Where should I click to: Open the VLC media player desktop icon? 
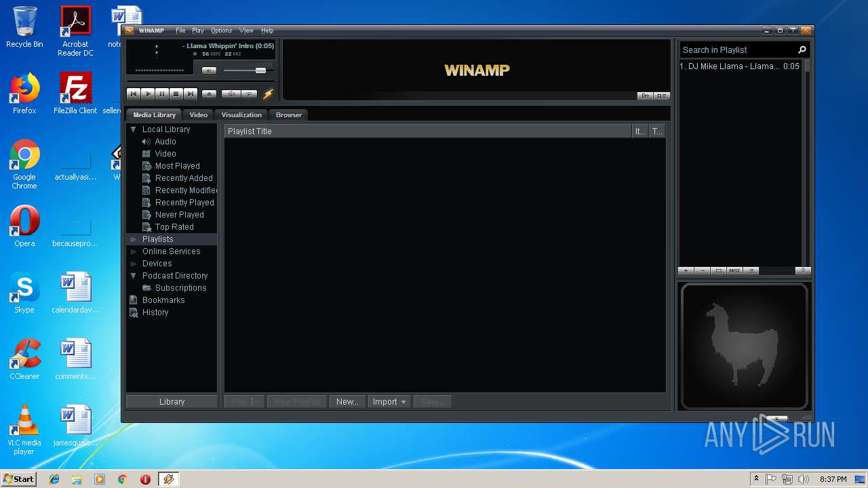point(24,430)
